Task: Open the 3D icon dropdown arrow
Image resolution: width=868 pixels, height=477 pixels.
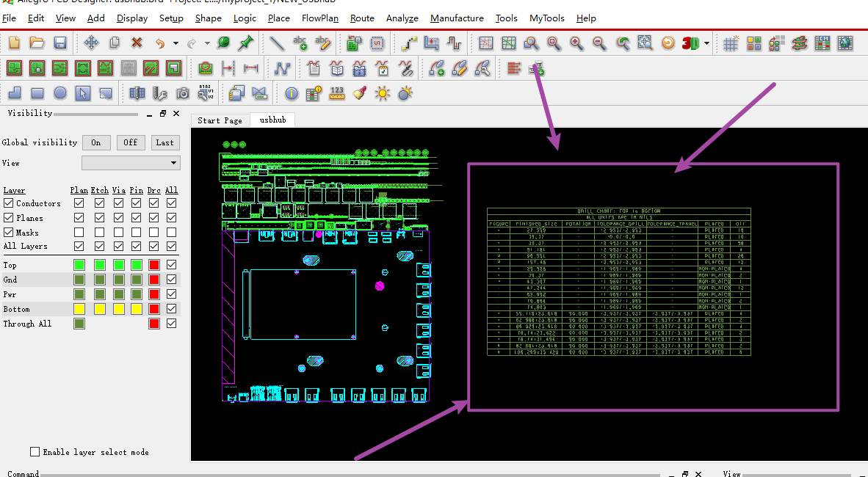Action: coord(706,43)
